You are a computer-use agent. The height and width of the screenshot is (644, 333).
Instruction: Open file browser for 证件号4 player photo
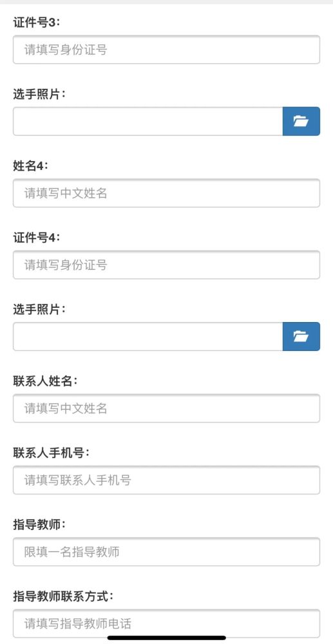point(301,336)
